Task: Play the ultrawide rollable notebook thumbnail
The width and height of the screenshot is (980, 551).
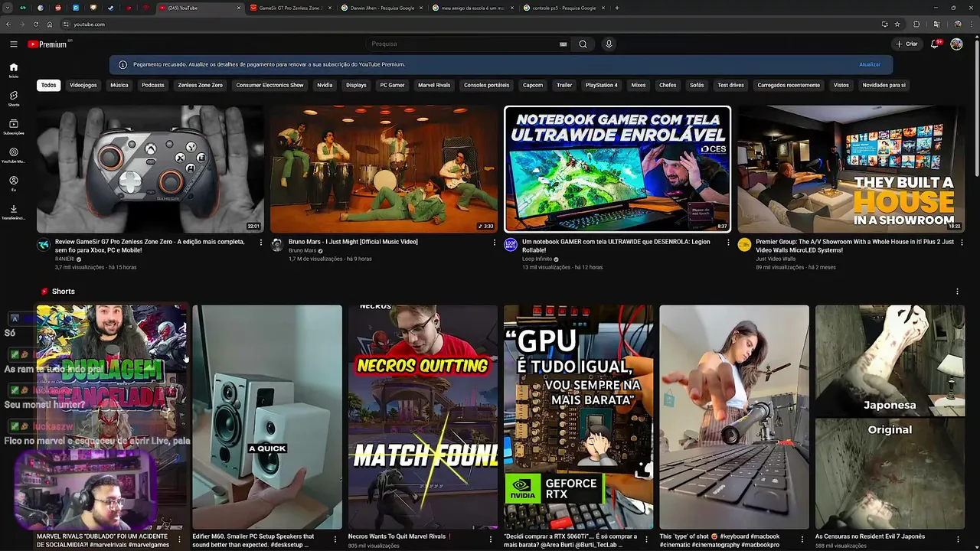Action: pyautogui.click(x=617, y=169)
